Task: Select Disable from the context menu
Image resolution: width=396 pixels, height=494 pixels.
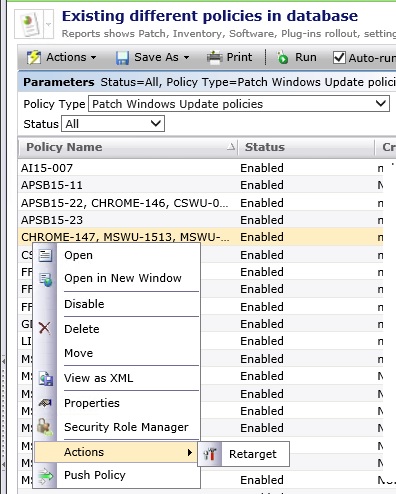Action: [x=84, y=304]
